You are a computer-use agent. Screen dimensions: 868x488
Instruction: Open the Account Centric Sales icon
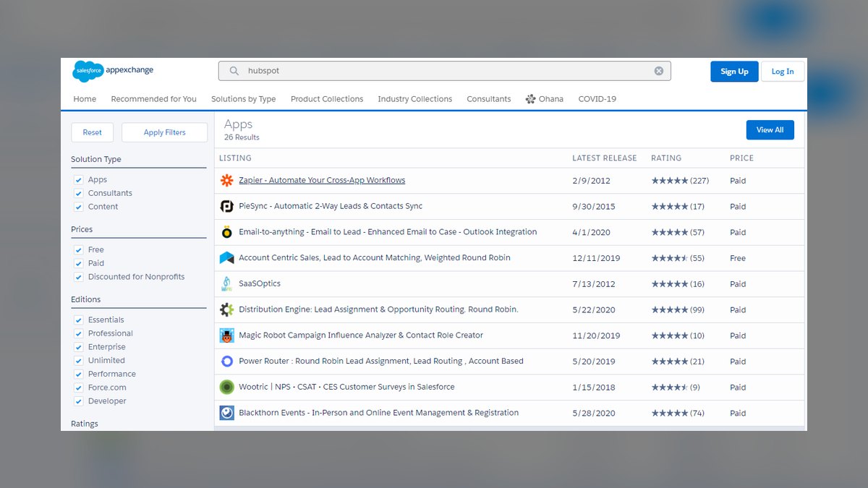click(x=226, y=258)
